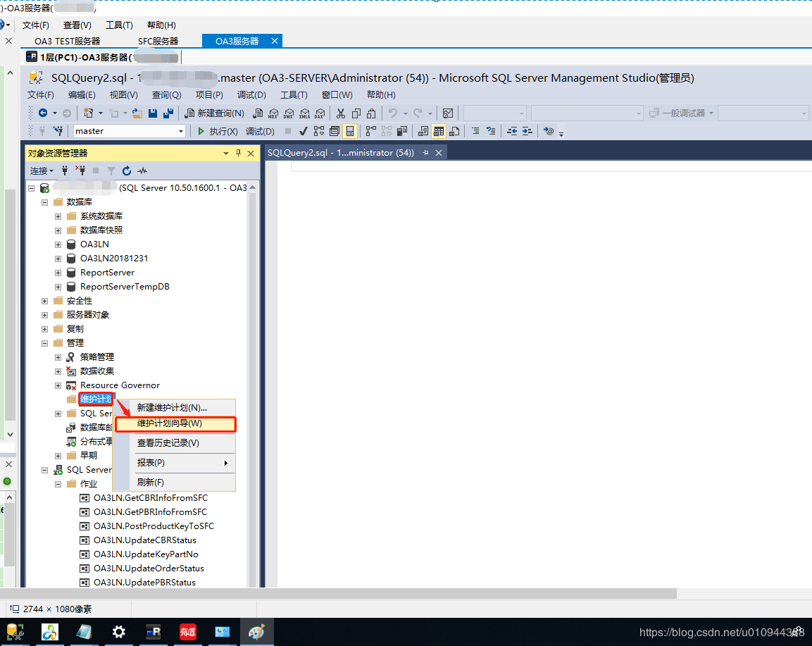This screenshot has width=812, height=646.
Task: Click the Refresh icon in Object Explorer toolbar
Action: 127,170
